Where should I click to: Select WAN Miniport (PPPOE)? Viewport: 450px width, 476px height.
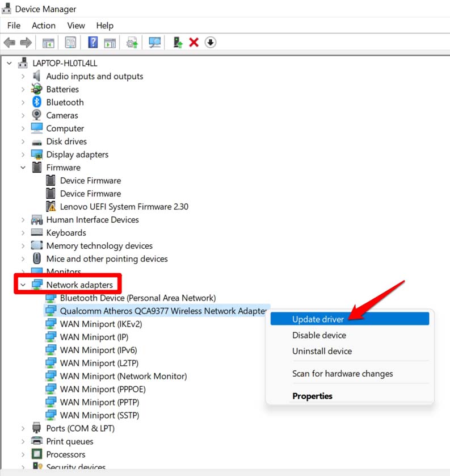(103, 389)
